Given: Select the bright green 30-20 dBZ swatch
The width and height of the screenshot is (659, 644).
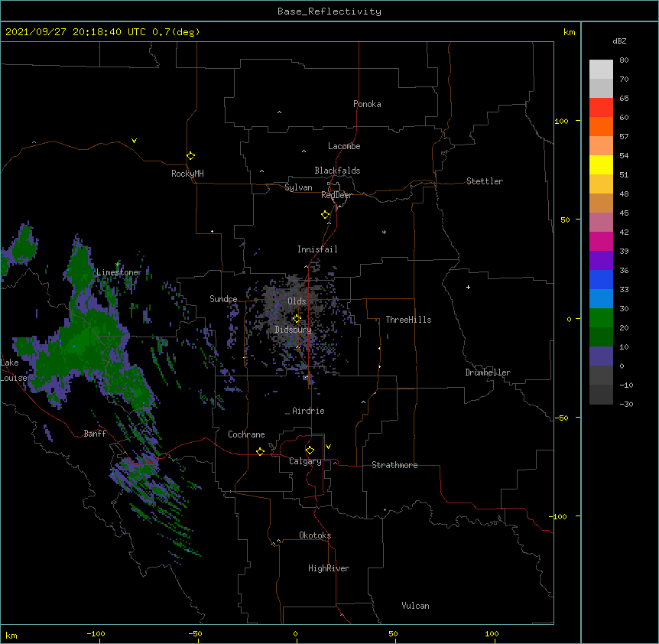Looking at the screenshot, I should (x=601, y=318).
